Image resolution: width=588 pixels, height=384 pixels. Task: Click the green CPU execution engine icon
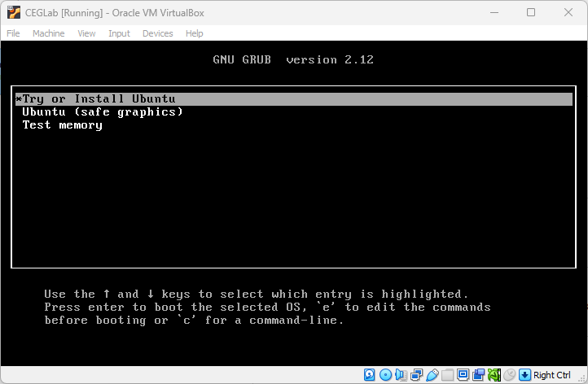click(x=494, y=374)
